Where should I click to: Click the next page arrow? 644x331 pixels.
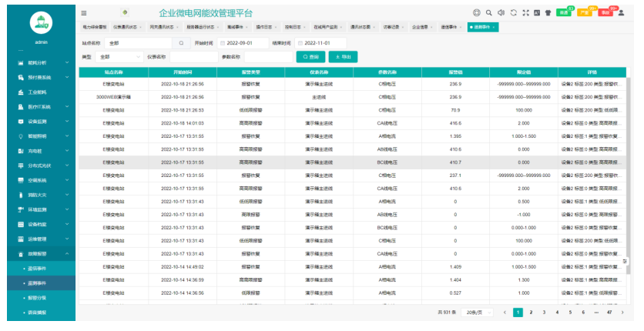coord(622,313)
